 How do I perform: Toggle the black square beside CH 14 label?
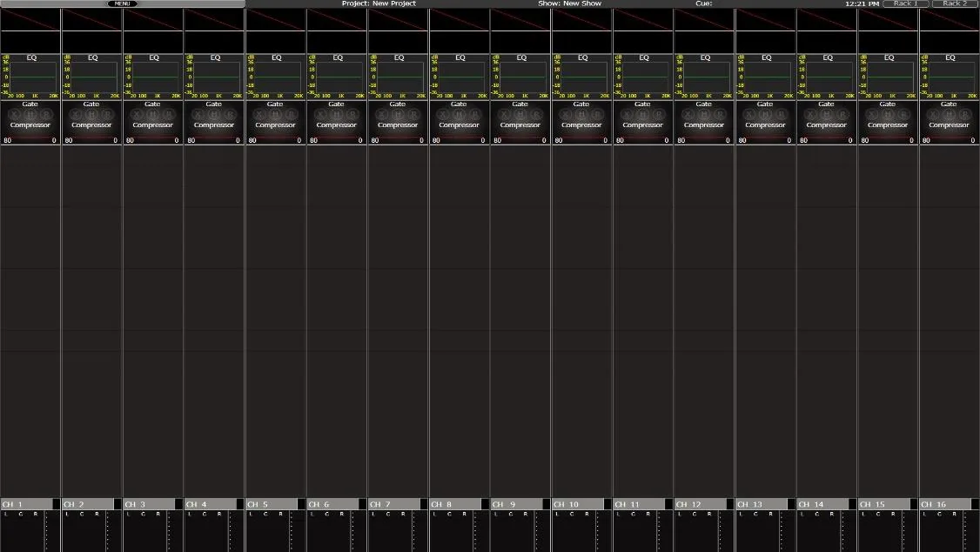(853, 504)
